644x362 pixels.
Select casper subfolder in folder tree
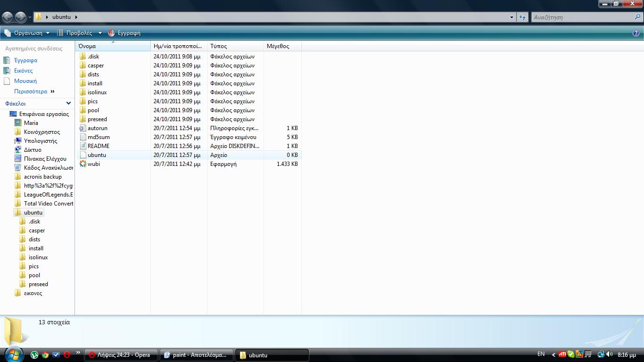pos(37,230)
